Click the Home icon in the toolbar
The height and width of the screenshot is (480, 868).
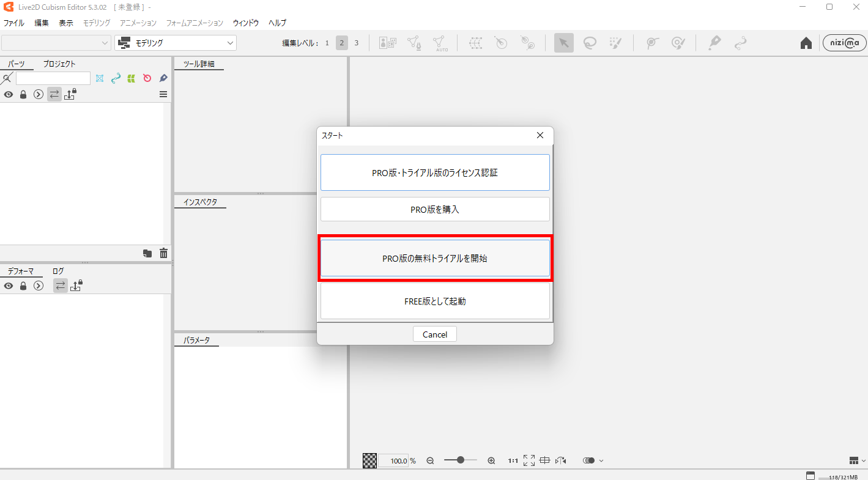tap(806, 43)
